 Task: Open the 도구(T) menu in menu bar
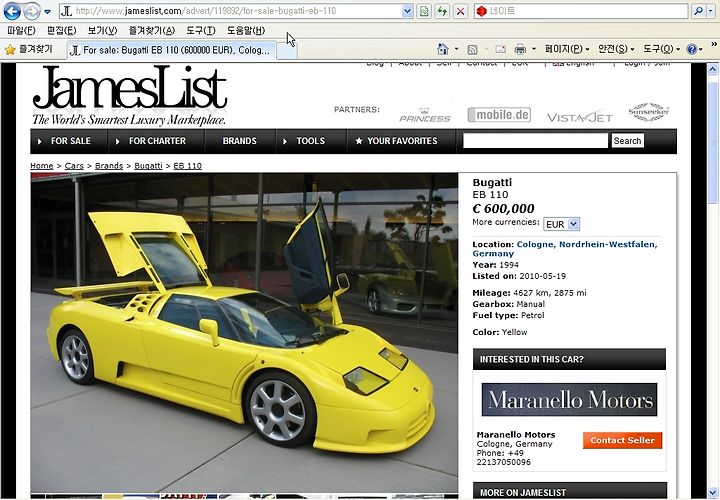click(201, 30)
